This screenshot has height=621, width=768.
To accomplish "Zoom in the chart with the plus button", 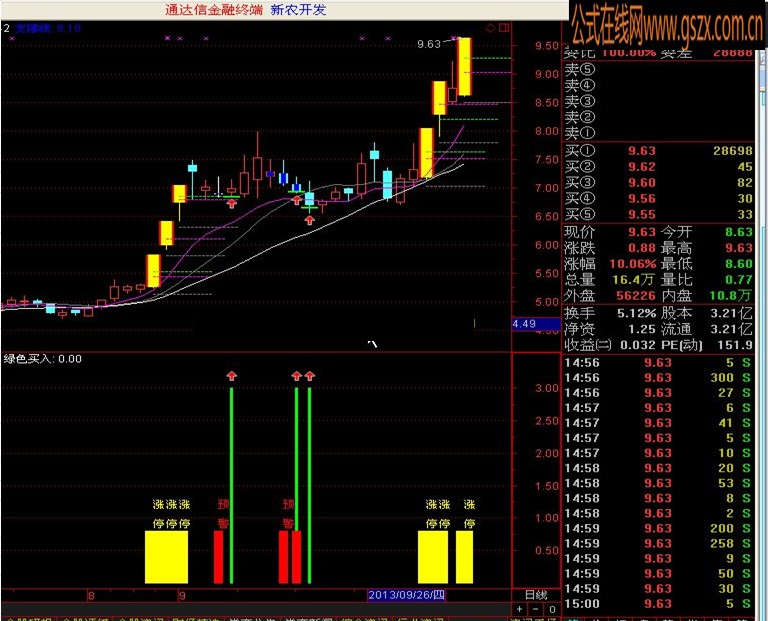I will (520, 609).
